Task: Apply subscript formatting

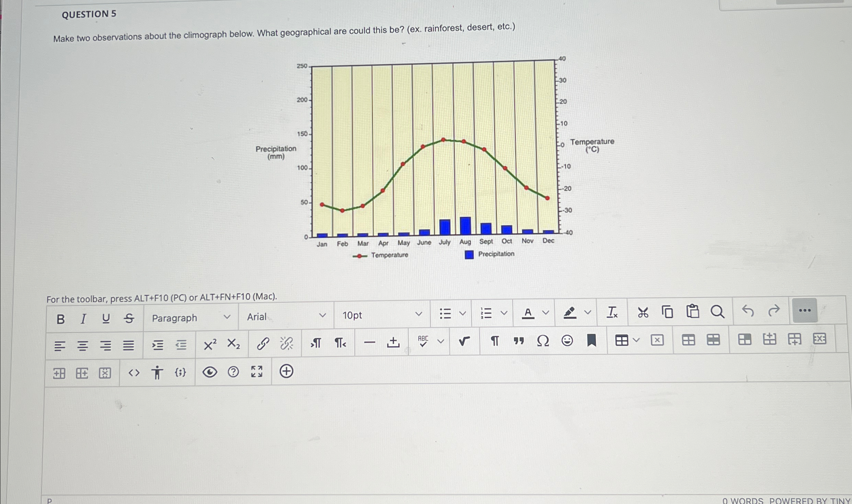Action: coord(233,344)
